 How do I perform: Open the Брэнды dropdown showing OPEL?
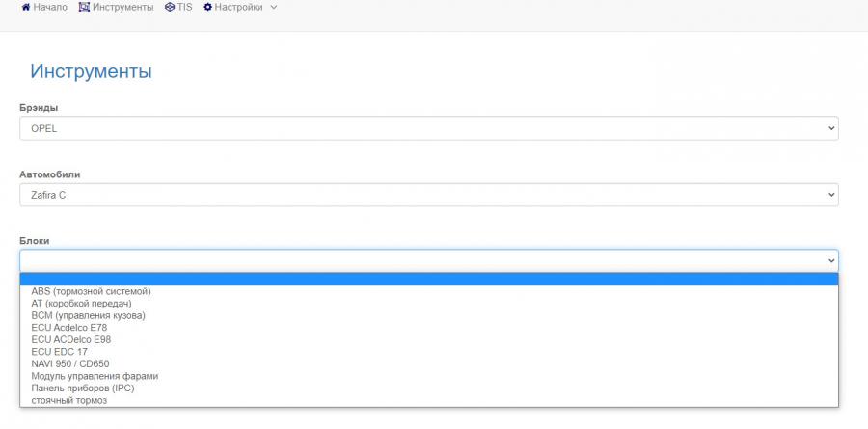click(x=429, y=128)
